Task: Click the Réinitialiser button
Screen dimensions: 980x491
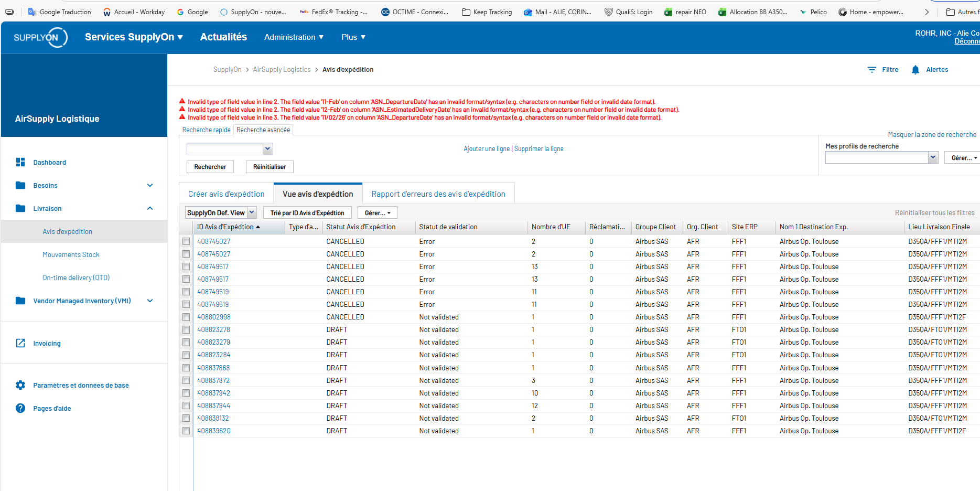Action: (x=270, y=167)
